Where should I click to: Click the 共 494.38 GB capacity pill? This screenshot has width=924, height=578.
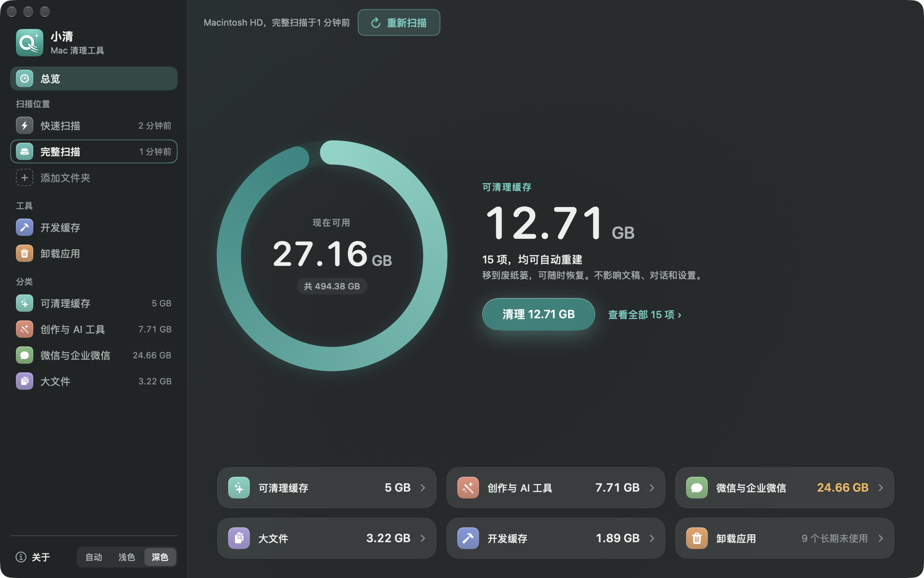pyautogui.click(x=332, y=286)
